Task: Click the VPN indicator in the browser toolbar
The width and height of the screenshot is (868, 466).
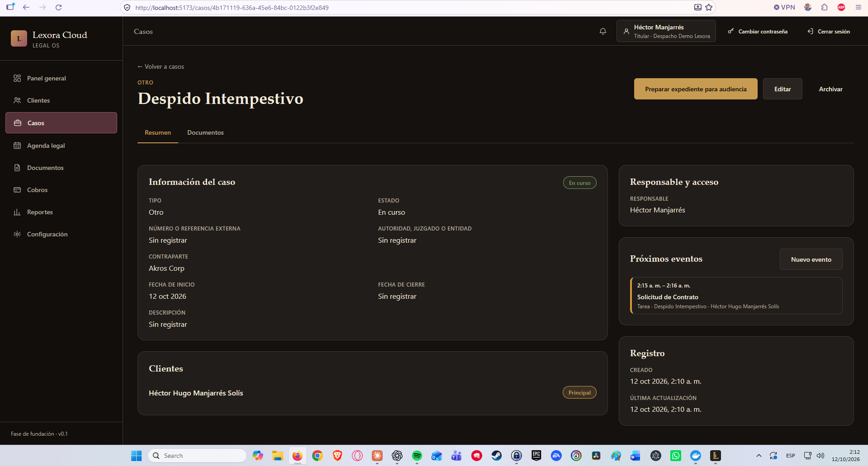Action: [784, 7]
